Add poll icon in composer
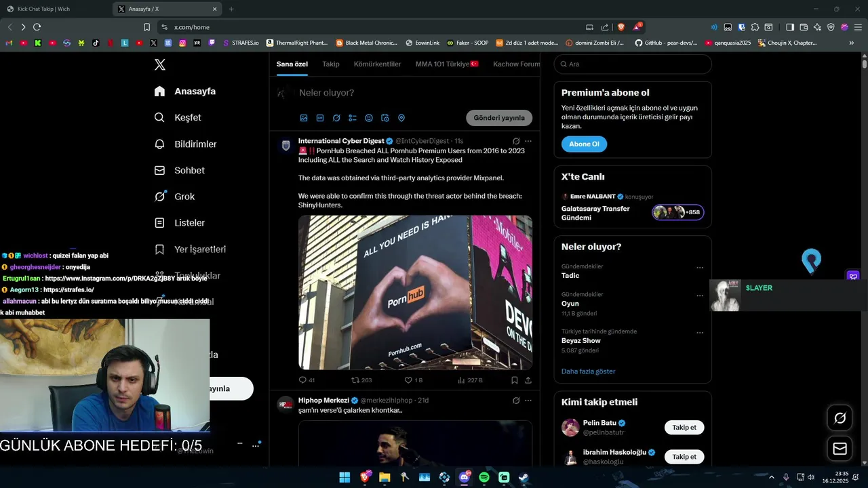 tap(353, 118)
